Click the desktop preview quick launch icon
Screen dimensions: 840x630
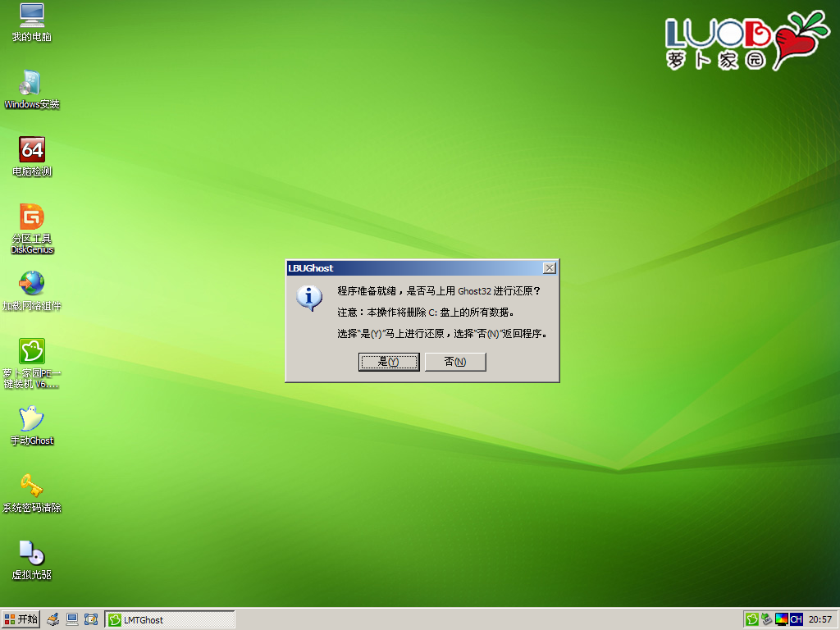pos(90,619)
